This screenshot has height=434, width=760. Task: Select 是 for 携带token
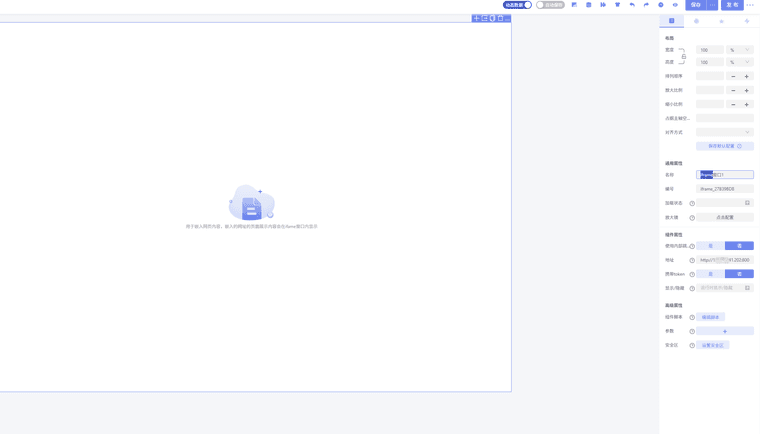[711, 274]
